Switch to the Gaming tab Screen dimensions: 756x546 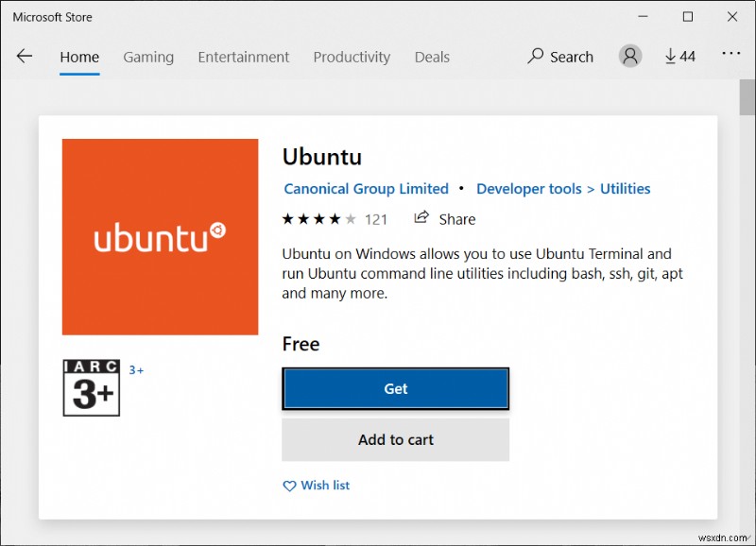[x=147, y=58]
